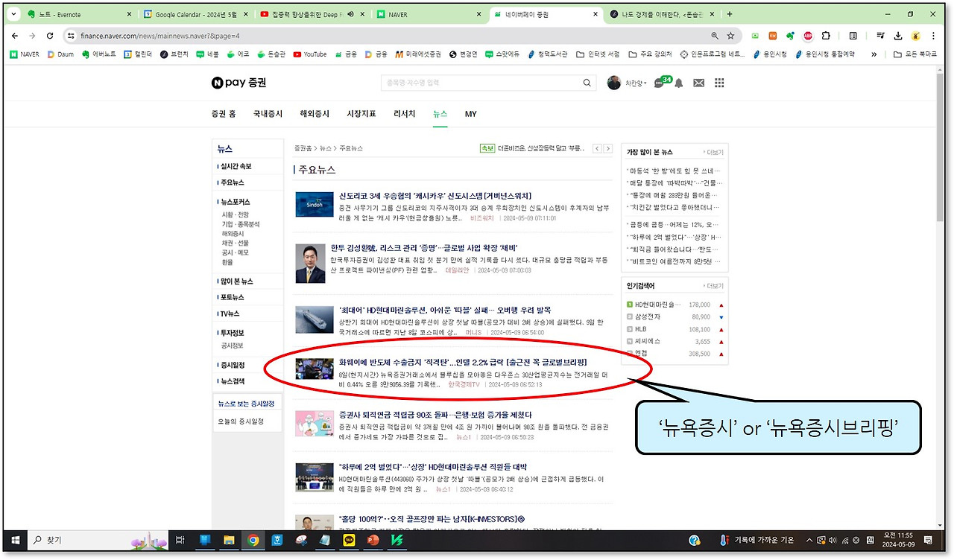Image resolution: width=954 pixels, height=560 pixels.
Task: Click the N pay 증권 logo
Action: click(238, 83)
